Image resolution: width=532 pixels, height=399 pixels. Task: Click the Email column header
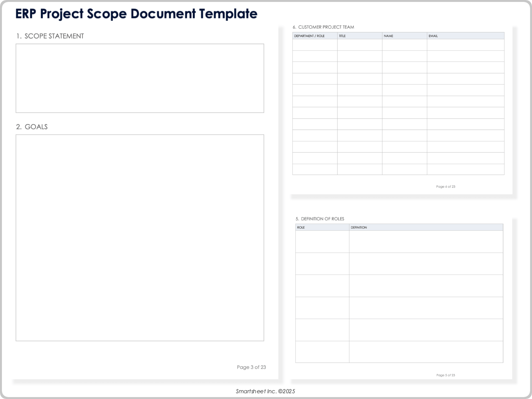(x=433, y=36)
